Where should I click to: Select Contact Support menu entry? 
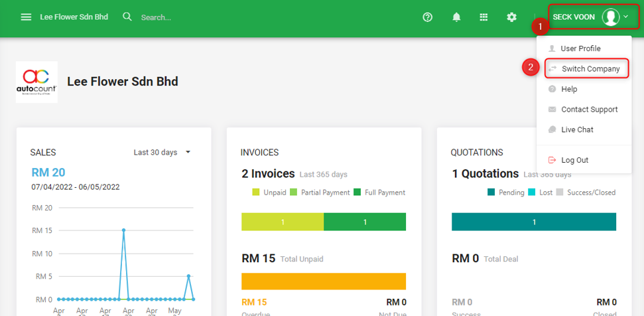[584, 110]
